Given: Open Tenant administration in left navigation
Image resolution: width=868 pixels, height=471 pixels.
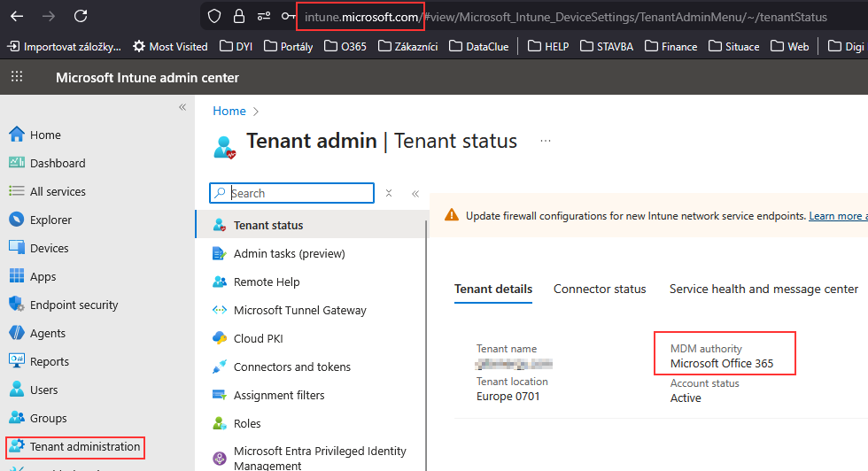Looking at the screenshot, I should pyautogui.click(x=84, y=446).
